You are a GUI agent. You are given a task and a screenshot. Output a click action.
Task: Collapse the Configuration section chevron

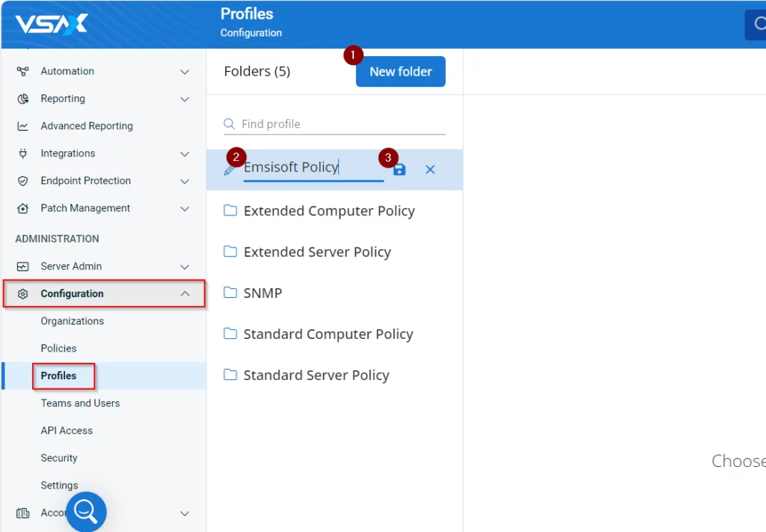[185, 294]
